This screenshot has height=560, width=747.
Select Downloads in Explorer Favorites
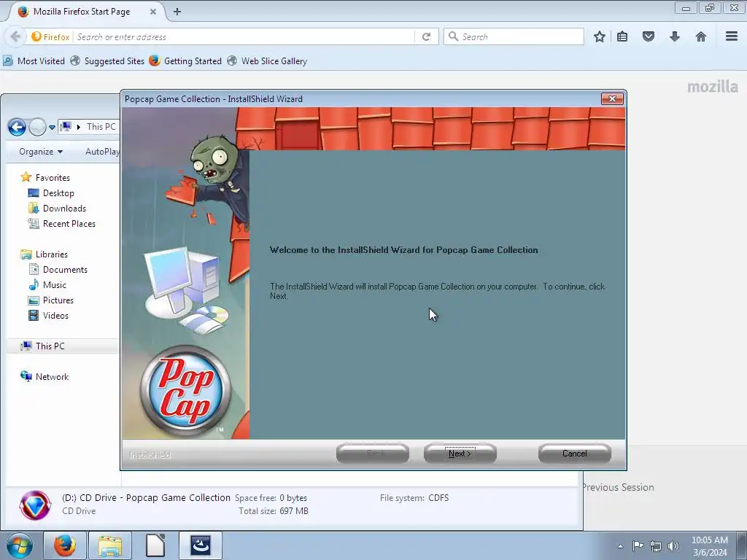57,208
